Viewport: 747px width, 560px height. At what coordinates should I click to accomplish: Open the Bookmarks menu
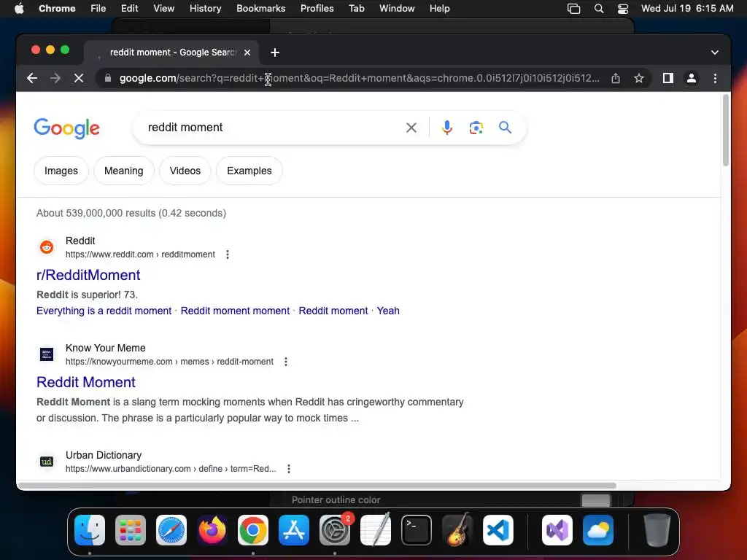click(x=260, y=8)
